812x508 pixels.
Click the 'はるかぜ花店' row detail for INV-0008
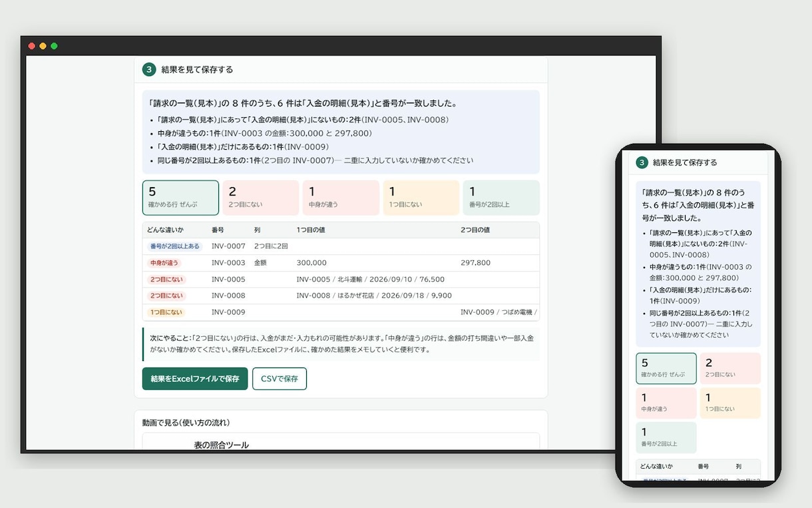pyautogui.click(x=374, y=296)
